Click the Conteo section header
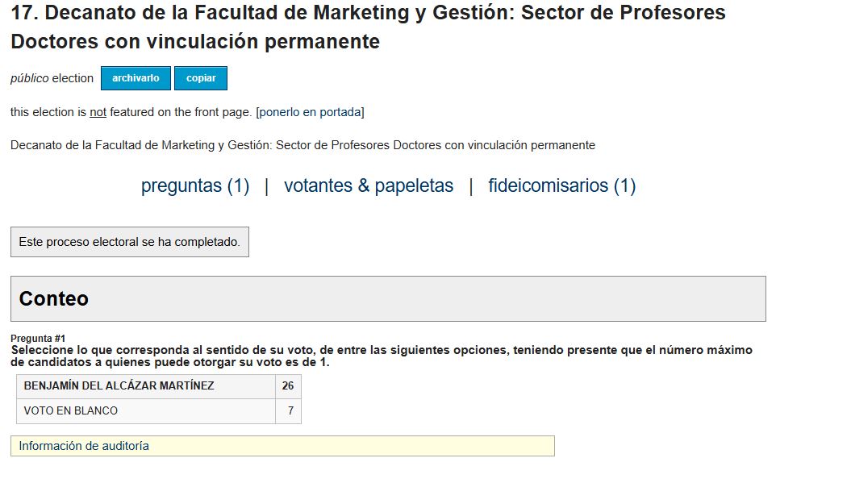Viewport: 851px width, 504px height. click(x=388, y=299)
